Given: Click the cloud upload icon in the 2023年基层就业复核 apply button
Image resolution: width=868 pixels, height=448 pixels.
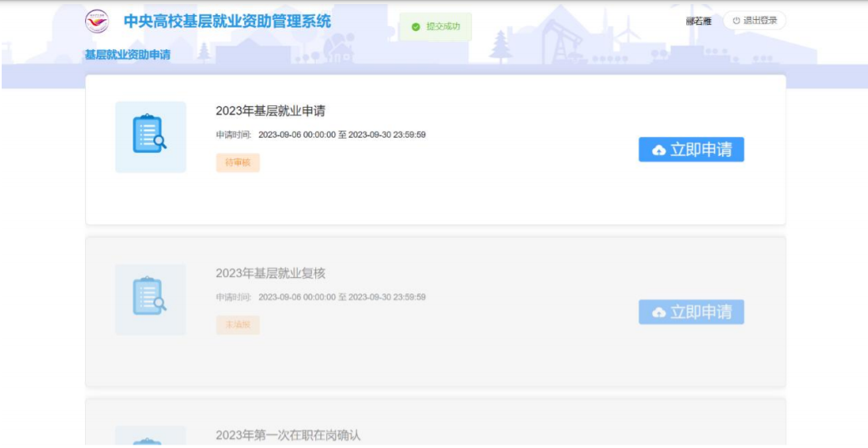Looking at the screenshot, I should (x=659, y=312).
